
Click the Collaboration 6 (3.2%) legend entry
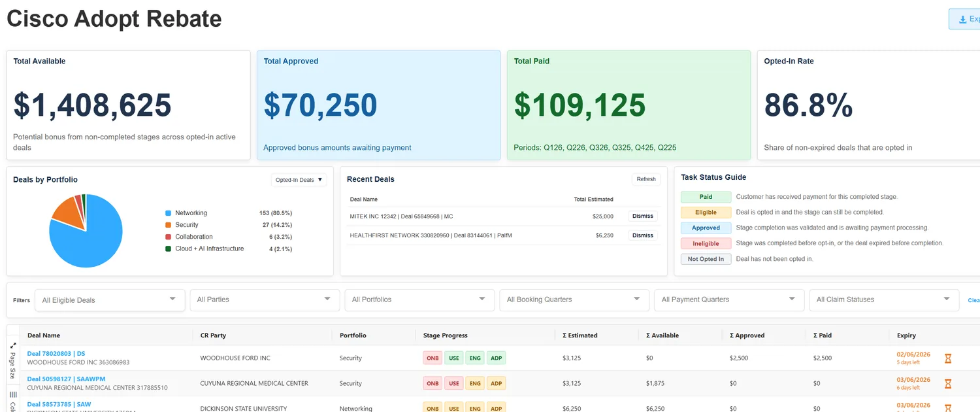(229, 237)
